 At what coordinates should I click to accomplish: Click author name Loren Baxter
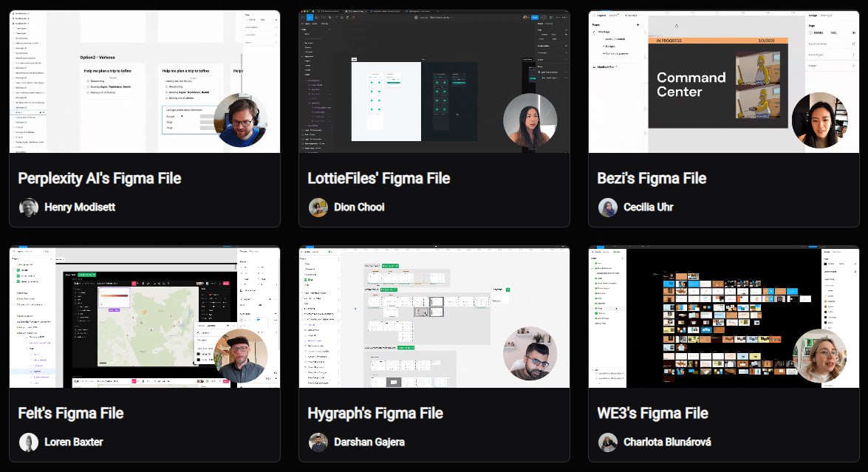(74, 442)
